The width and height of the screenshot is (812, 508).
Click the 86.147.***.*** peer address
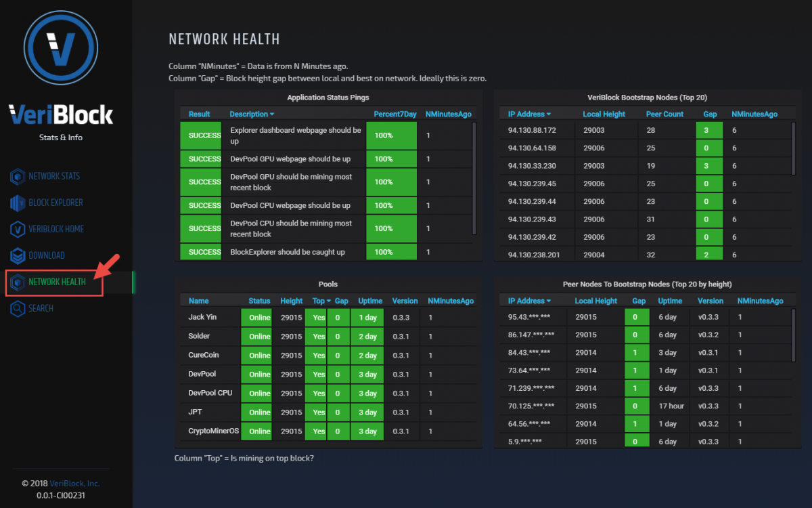click(x=531, y=335)
